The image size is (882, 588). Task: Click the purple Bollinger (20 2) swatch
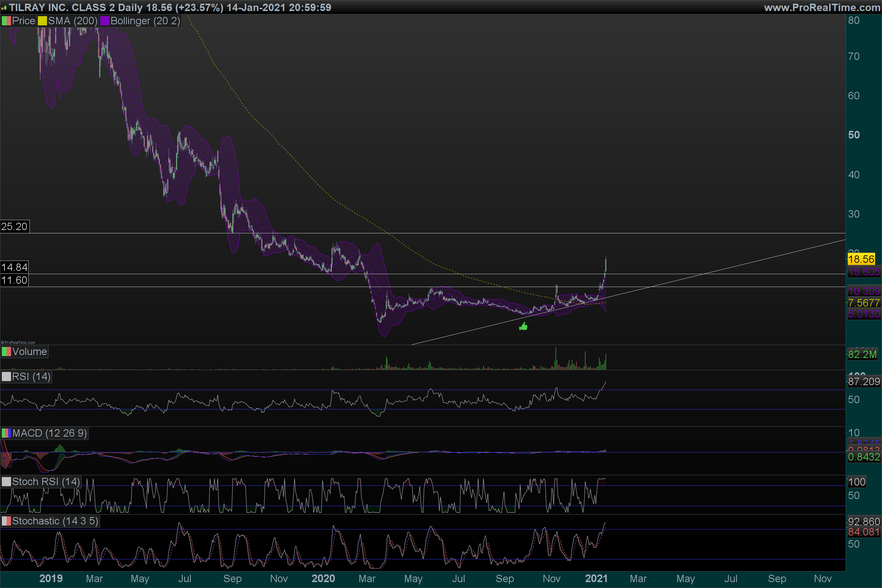coord(105,21)
